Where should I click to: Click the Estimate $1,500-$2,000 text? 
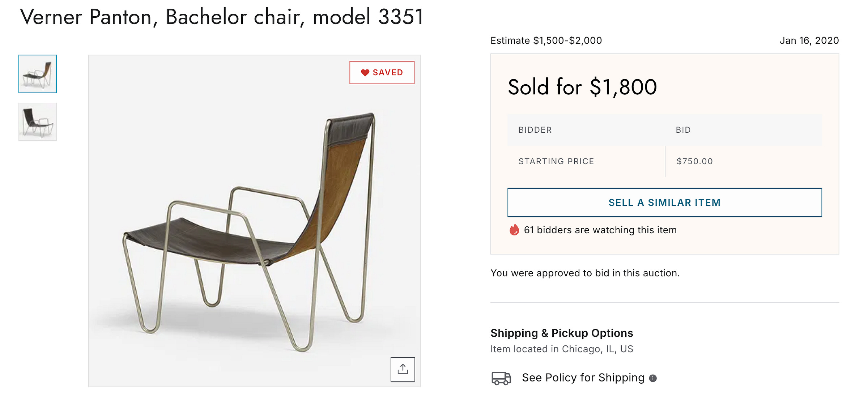[x=546, y=40]
